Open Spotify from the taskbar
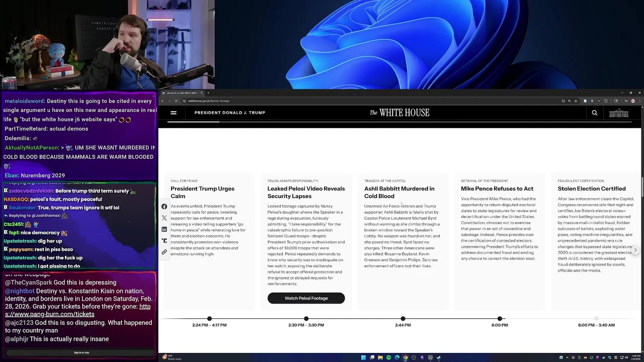644x362 pixels. coord(388,357)
